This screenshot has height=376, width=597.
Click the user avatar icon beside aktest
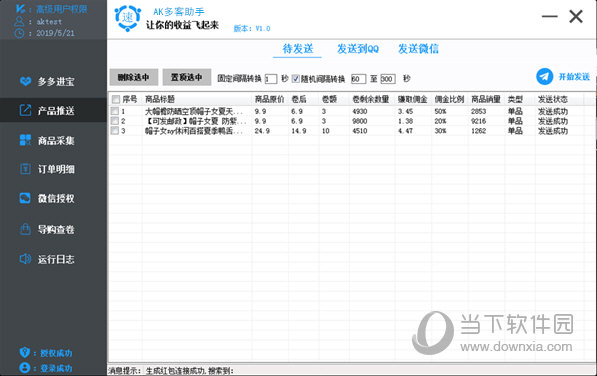pyautogui.click(x=19, y=21)
